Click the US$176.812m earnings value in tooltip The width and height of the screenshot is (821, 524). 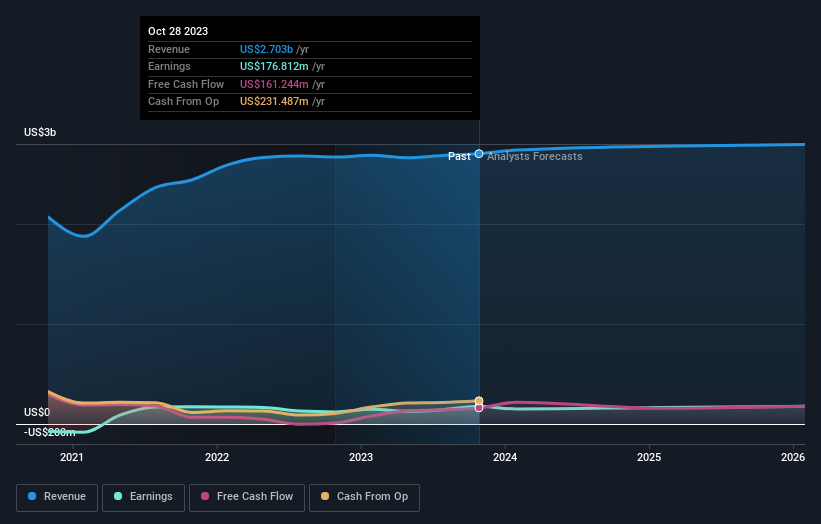click(274, 66)
